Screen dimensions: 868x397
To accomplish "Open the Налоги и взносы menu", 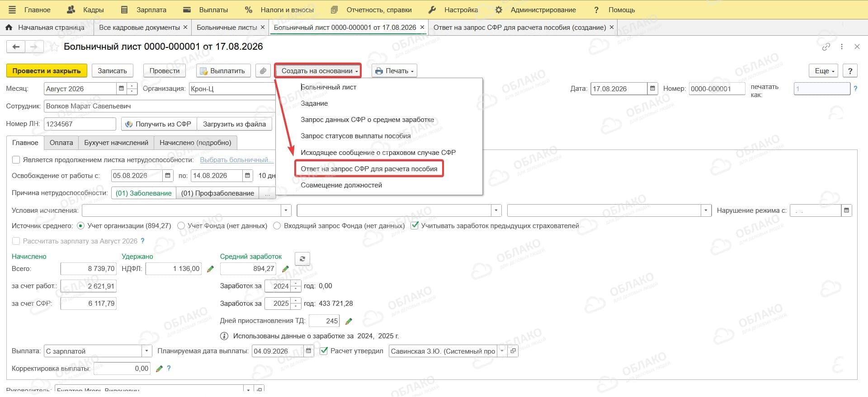I will (279, 9).
